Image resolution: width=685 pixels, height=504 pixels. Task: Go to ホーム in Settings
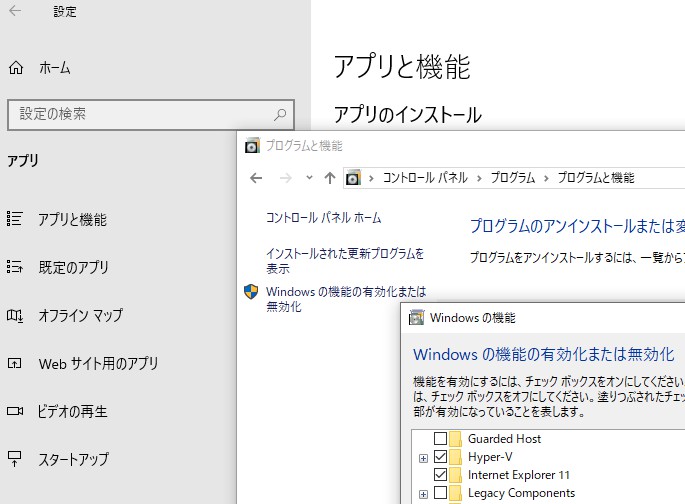tap(55, 68)
